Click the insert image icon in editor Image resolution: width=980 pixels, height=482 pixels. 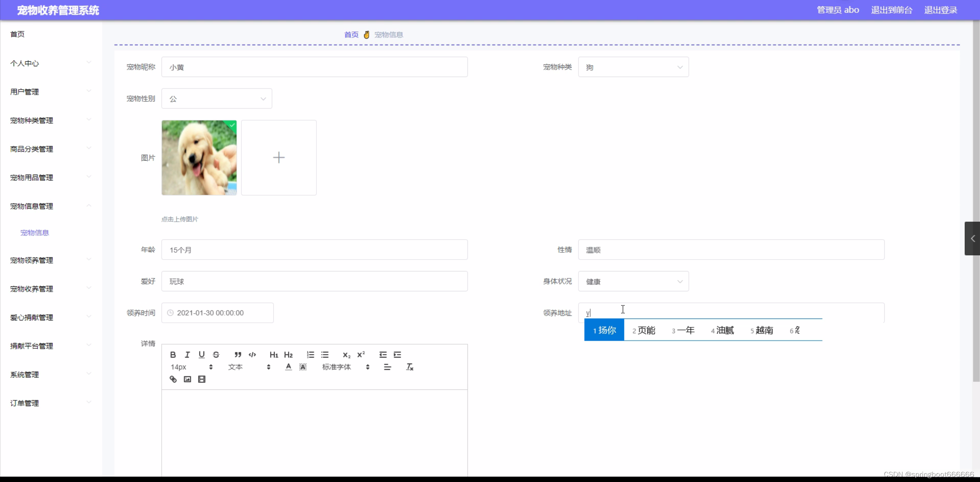pos(187,379)
